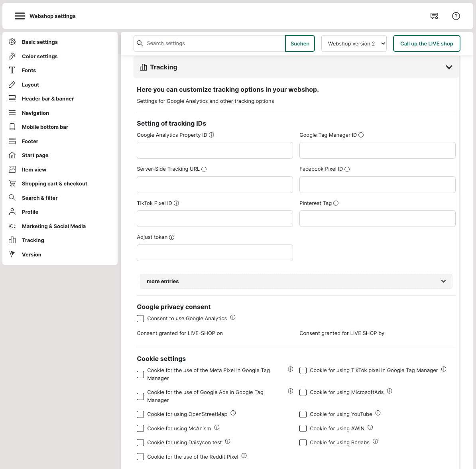The width and height of the screenshot is (476, 469).
Task: Go to Shopping cart & checkout settings
Action: [54, 183]
